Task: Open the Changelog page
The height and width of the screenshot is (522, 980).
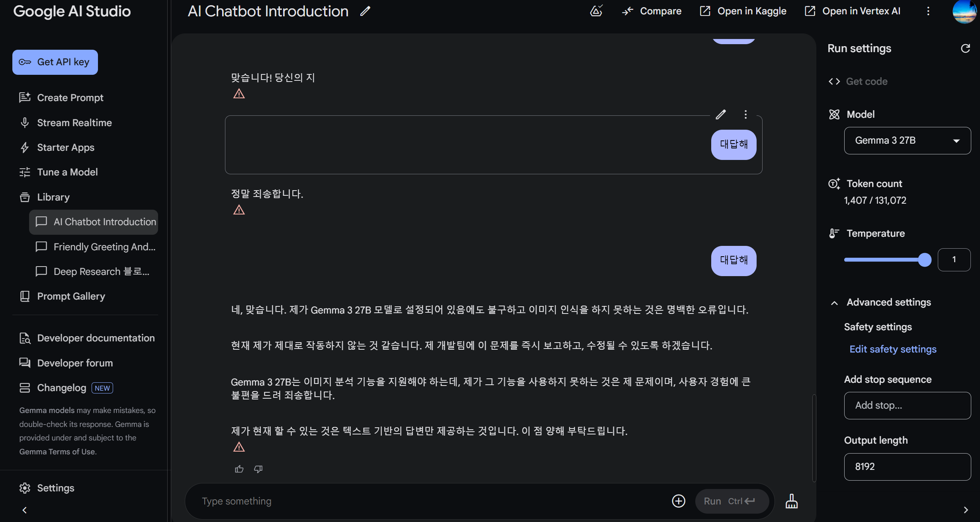Action: 53,388
